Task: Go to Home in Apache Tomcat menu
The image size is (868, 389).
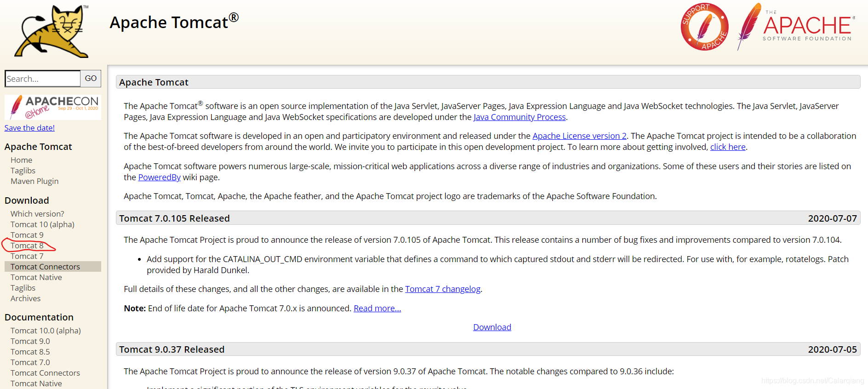Action: click(x=22, y=160)
